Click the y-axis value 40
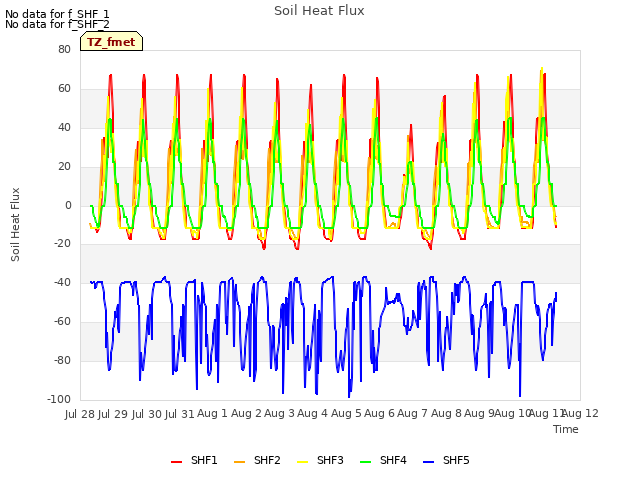 pos(64,128)
